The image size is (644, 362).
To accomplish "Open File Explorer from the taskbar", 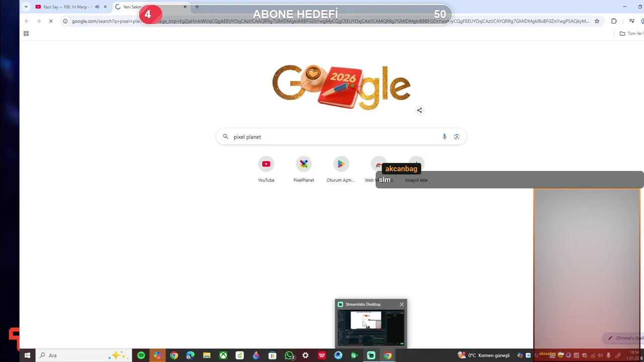I will (207, 355).
